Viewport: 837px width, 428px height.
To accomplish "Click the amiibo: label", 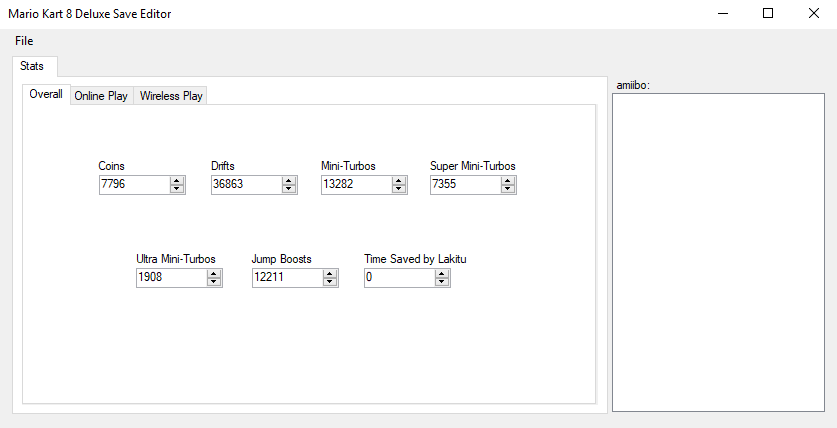I will pos(633,85).
